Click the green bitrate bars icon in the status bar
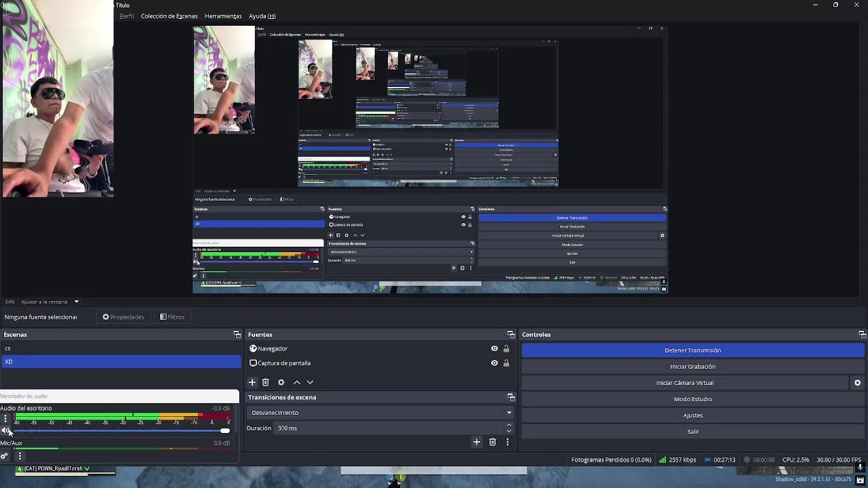 [662, 460]
